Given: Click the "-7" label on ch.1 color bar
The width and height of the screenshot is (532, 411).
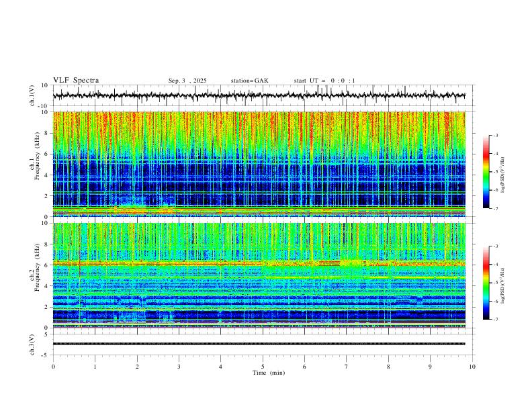Looking at the screenshot, I should pyautogui.click(x=496, y=208).
